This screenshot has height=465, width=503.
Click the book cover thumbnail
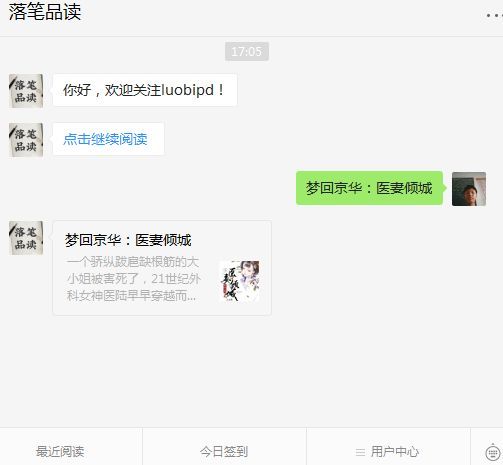[239, 281]
